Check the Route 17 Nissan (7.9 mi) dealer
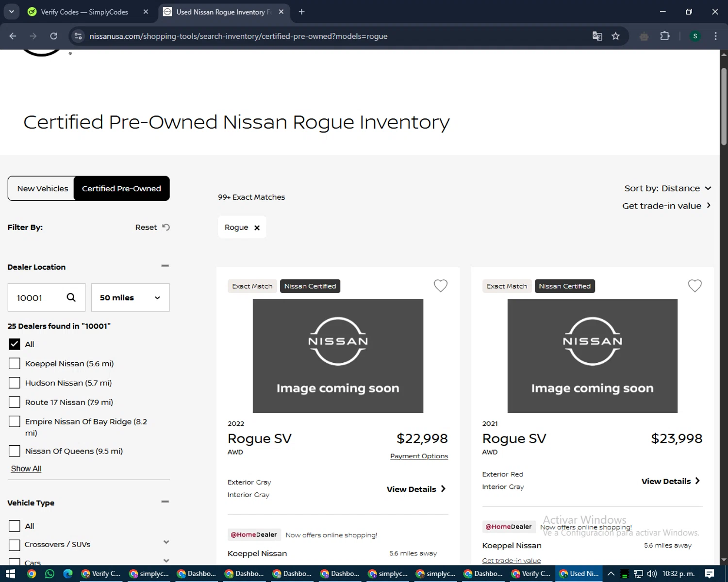Image resolution: width=728 pixels, height=582 pixels. pos(15,402)
